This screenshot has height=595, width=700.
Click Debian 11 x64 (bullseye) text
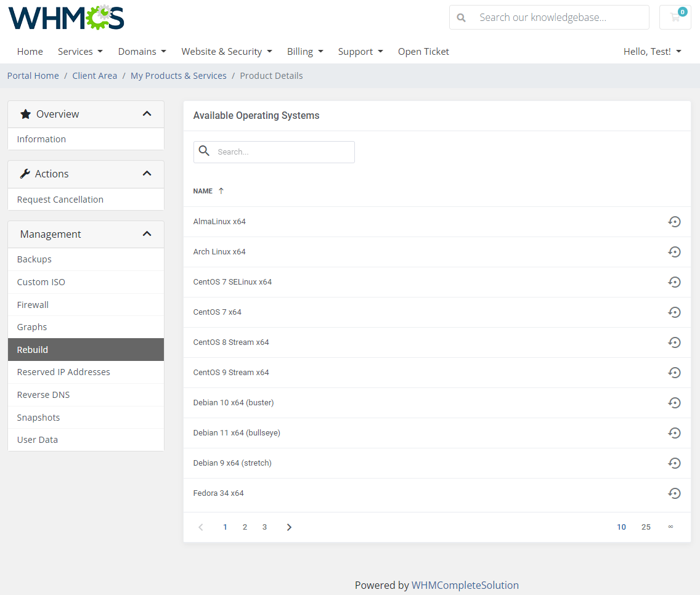tap(237, 433)
